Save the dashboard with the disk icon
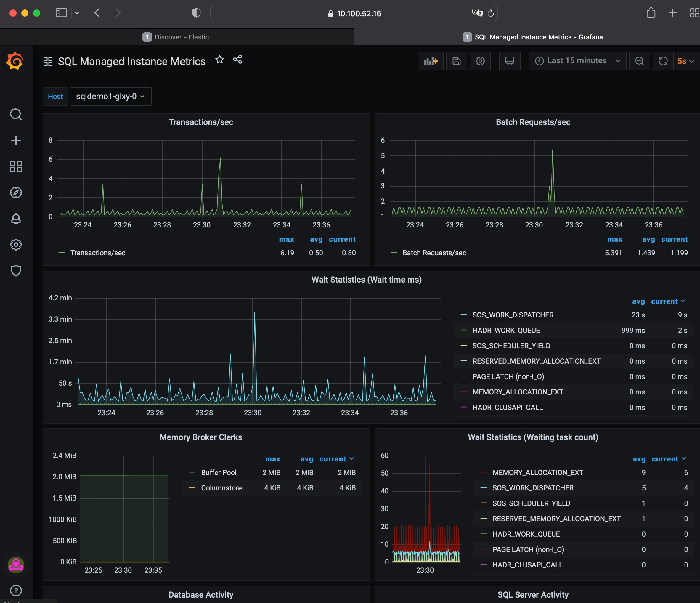 456,61
